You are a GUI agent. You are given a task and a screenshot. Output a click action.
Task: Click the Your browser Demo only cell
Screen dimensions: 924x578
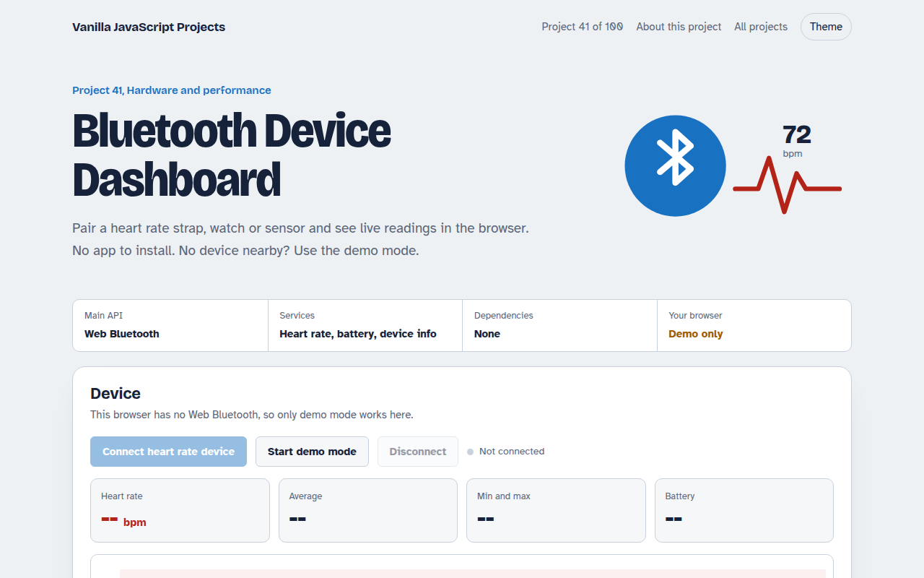tap(754, 325)
